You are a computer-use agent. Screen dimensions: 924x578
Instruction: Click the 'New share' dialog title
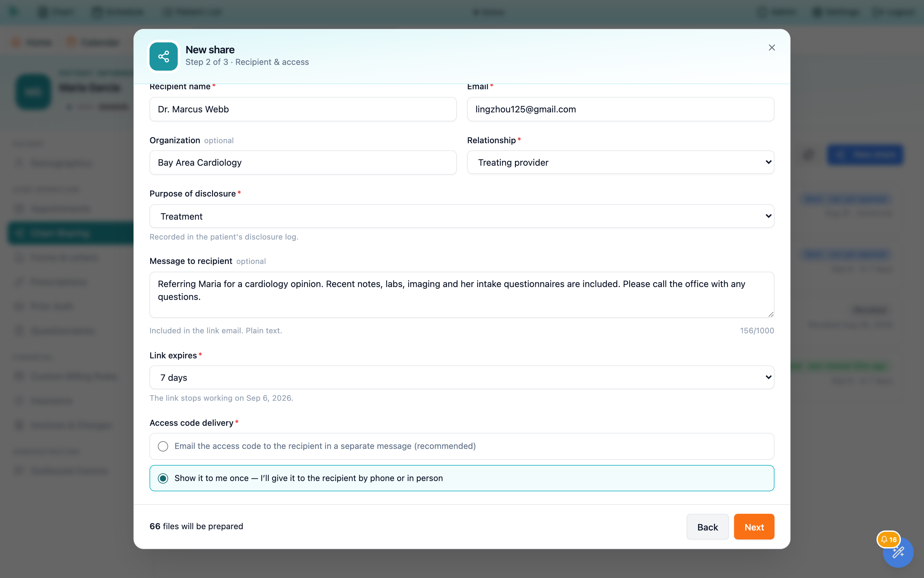[x=210, y=50]
